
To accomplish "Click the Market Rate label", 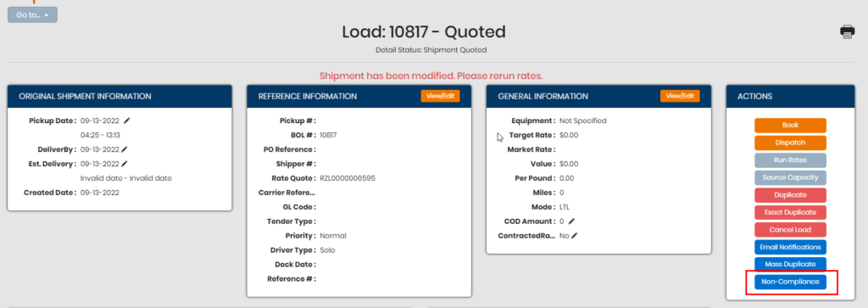I will point(531,149).
